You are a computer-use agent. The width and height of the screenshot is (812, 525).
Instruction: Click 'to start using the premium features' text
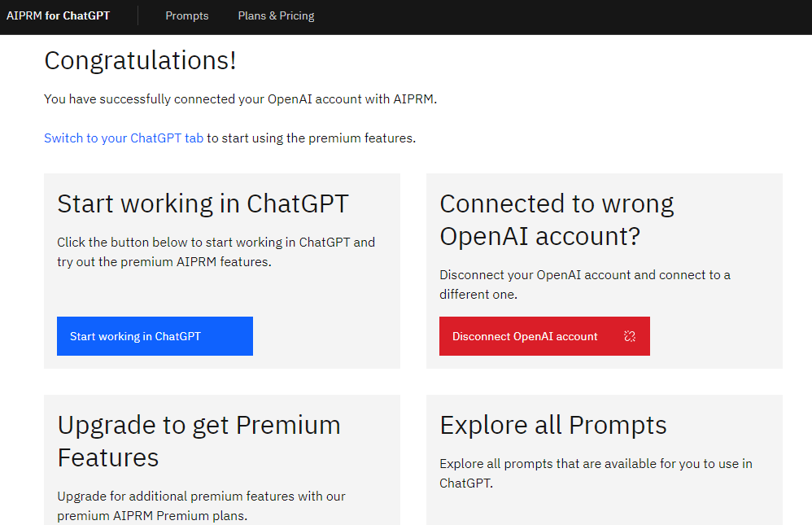(312, 138)
